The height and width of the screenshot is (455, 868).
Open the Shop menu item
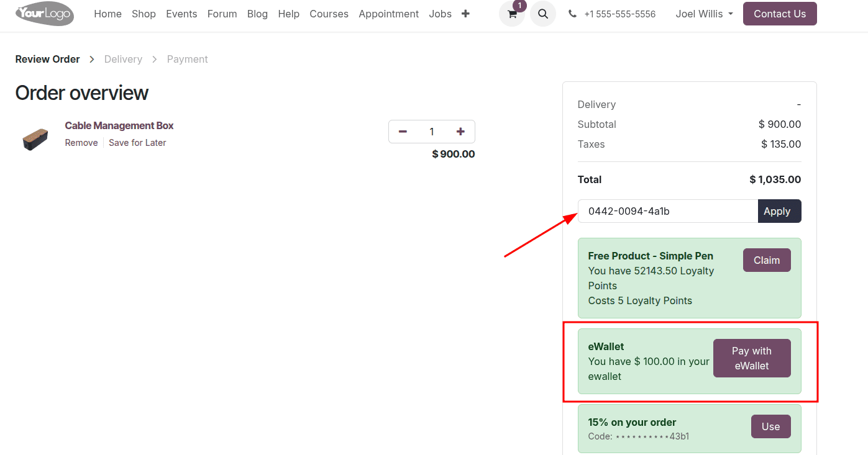(144, 14)
